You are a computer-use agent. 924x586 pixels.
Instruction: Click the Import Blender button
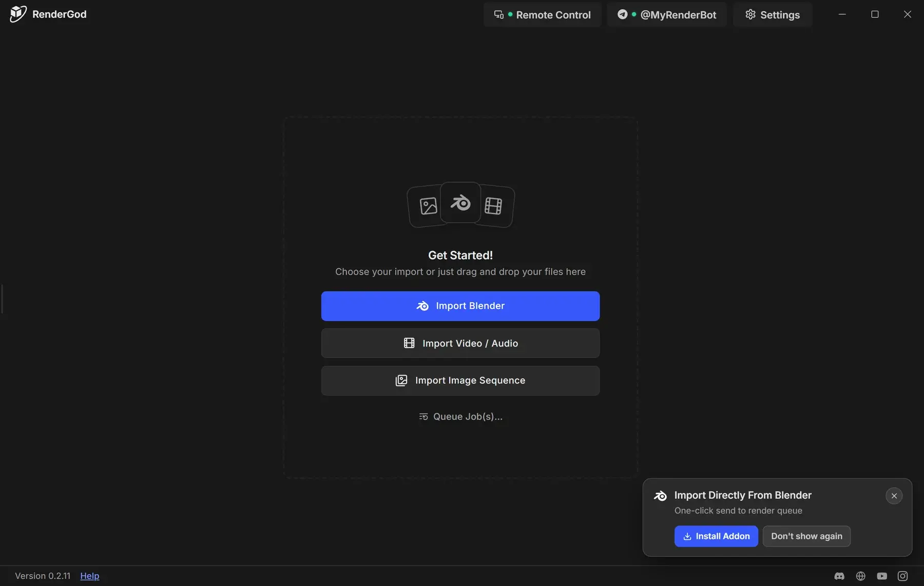point(460,306)
